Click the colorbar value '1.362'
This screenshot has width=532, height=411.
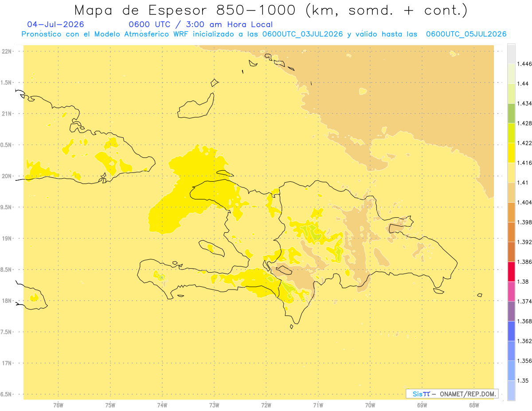tap(524, 341)
